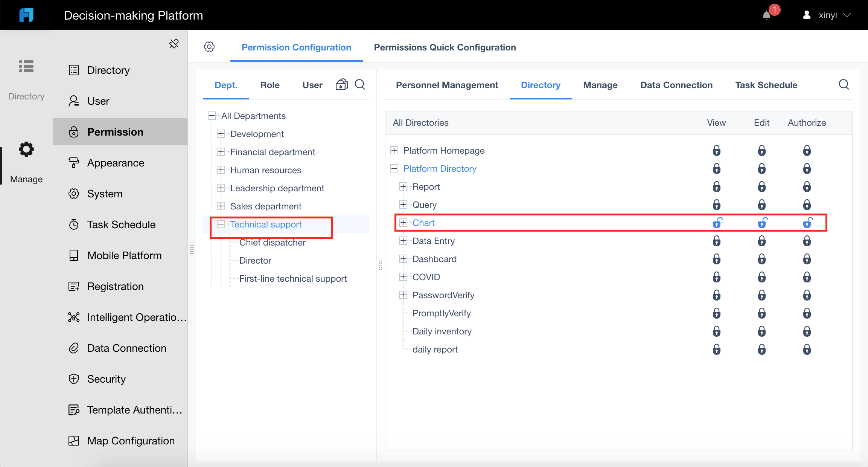868x467 pixels.
Task: Search in the department panel
Action: click(x=360, y=84)
